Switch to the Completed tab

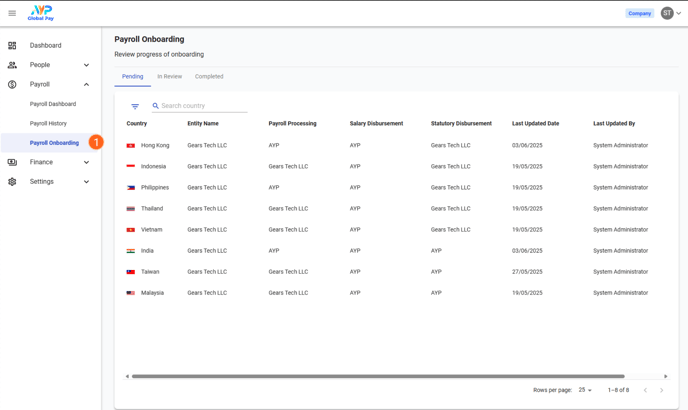[209, 76]
